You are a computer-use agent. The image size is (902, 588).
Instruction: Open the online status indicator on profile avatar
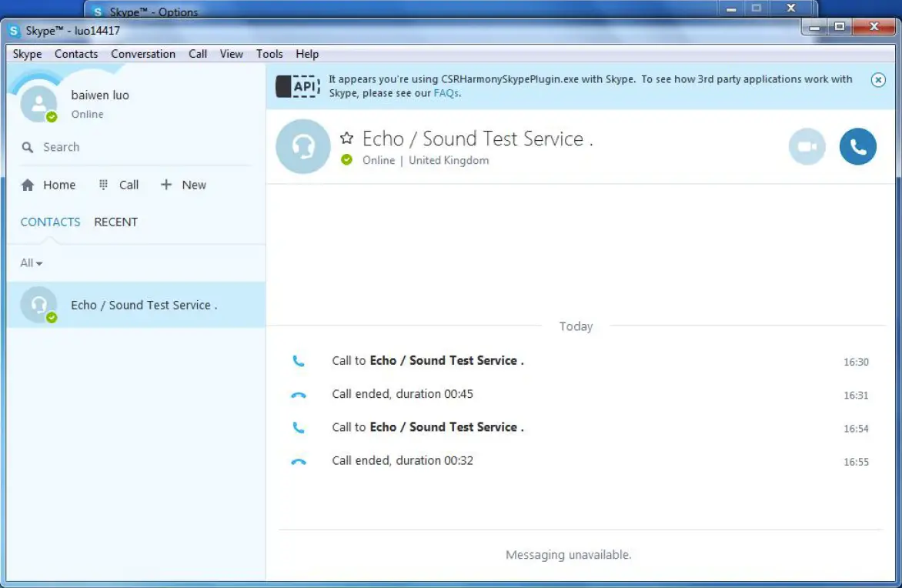tap(52, 117)
